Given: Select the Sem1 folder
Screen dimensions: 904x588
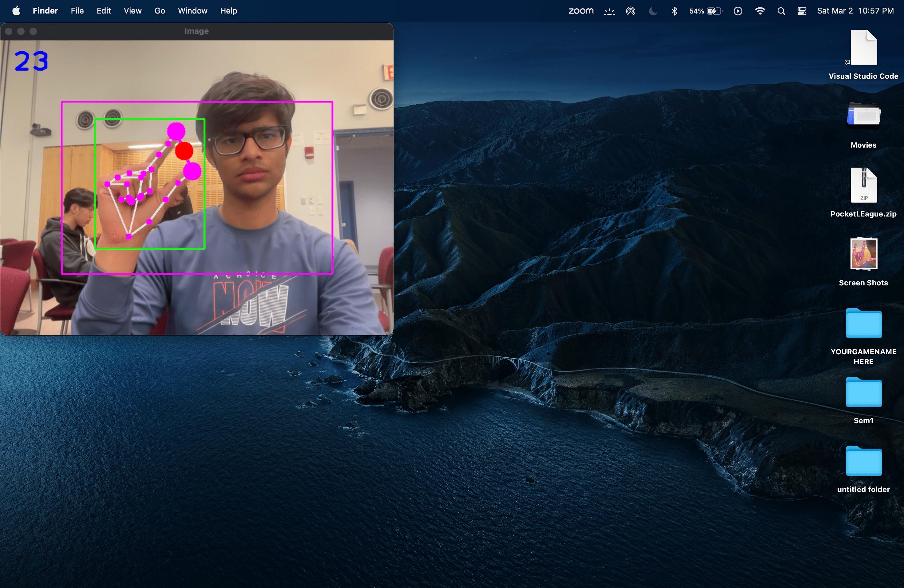Looking at the screenshot, I should (863, 392).
